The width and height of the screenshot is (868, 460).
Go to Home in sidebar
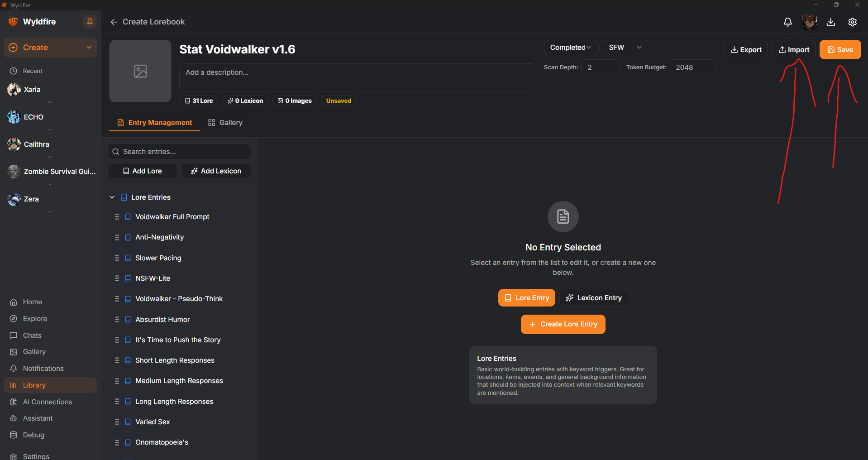click(50, 302)
